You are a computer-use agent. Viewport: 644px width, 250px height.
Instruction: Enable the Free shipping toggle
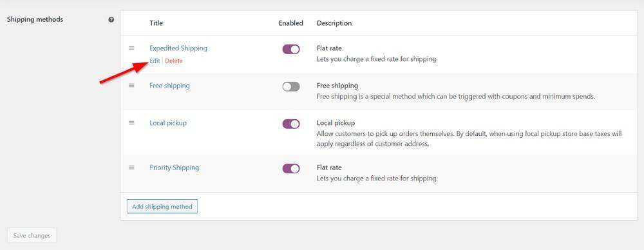pos(291,86)
